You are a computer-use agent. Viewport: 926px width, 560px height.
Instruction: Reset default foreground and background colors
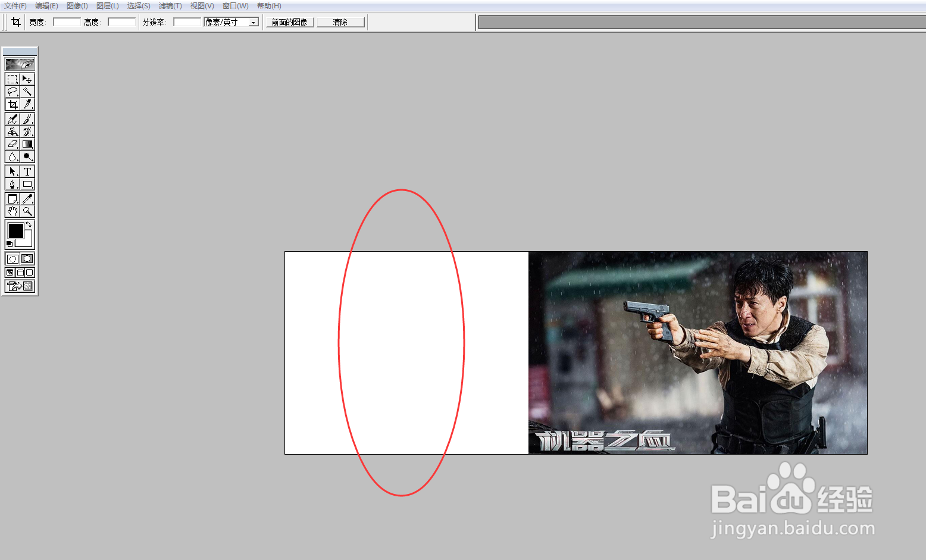pyautogui.click(x=9, y=244)
